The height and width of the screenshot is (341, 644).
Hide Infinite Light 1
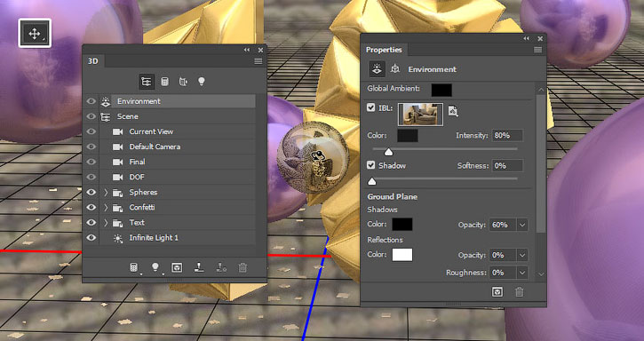91,237
